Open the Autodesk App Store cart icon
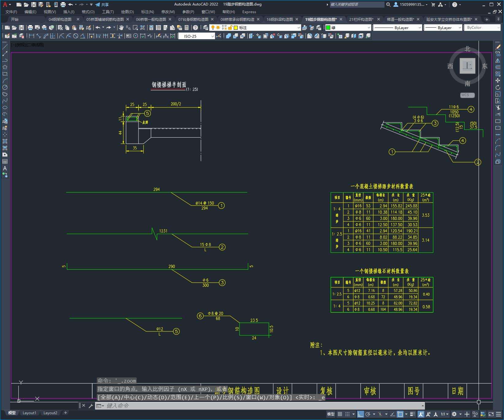Viewport: 504px width, 420px height. tap(433, 5)
